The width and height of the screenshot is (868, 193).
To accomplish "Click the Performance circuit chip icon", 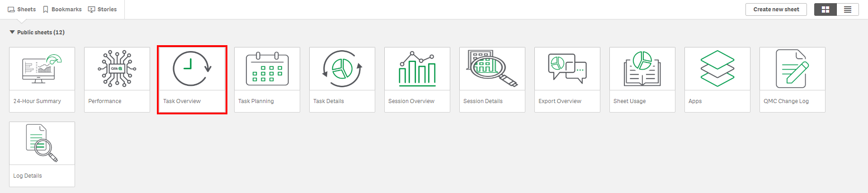I will coord(117,69).
